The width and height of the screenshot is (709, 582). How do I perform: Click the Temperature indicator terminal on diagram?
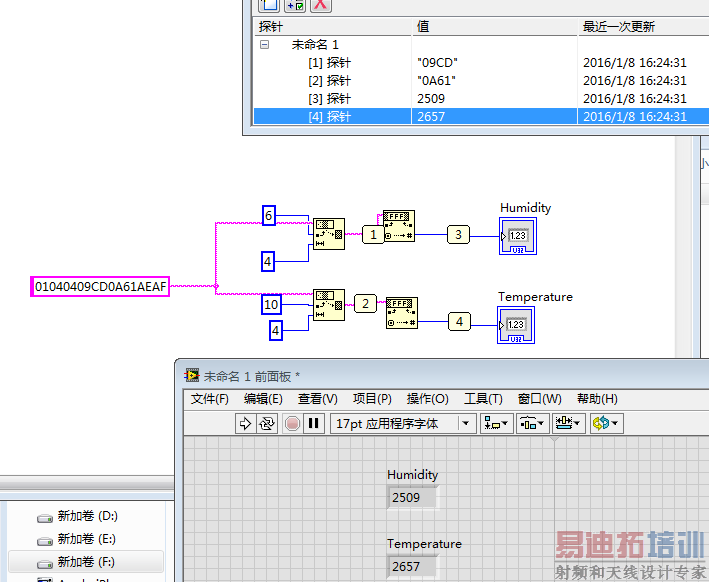516,325
